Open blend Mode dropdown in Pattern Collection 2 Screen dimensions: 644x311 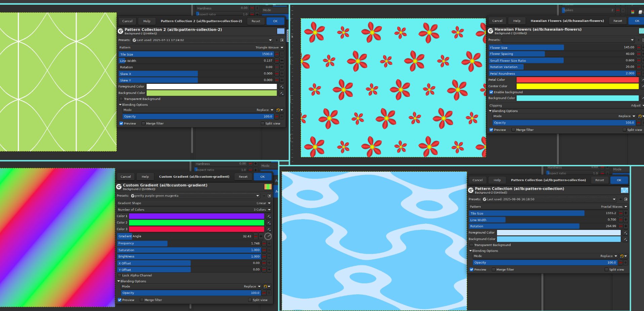198,110
